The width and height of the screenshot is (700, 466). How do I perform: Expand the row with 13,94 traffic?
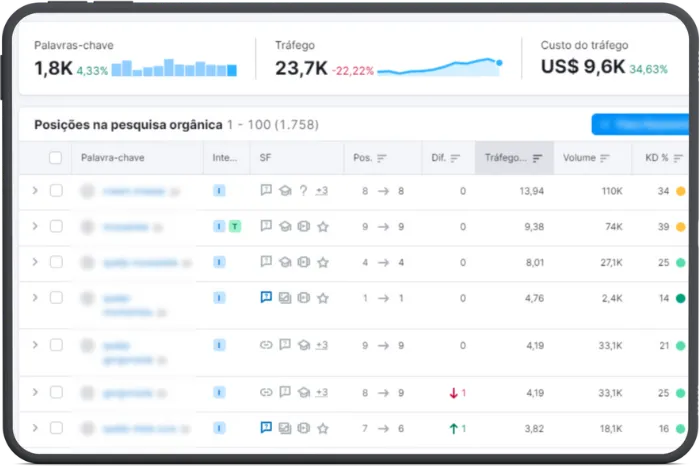[x=35, y=191]
